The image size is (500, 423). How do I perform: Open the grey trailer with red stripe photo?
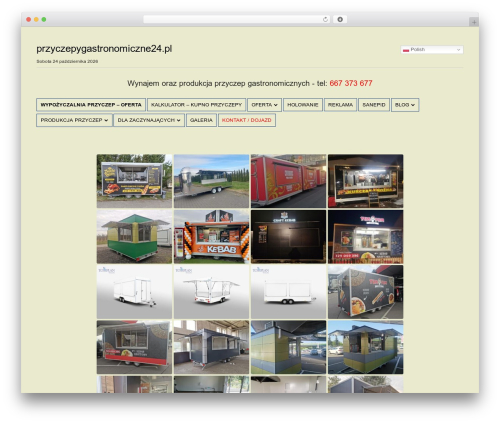tap(134, 347)
